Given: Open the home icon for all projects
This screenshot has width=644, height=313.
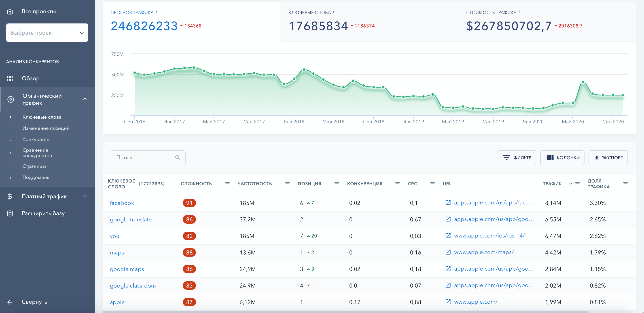Looking at the screenshot, I should (x=10, y=11).
